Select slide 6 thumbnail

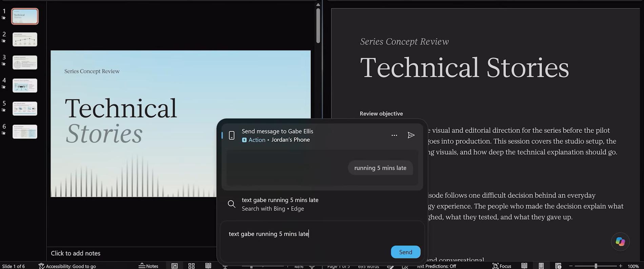coord(25,132)
